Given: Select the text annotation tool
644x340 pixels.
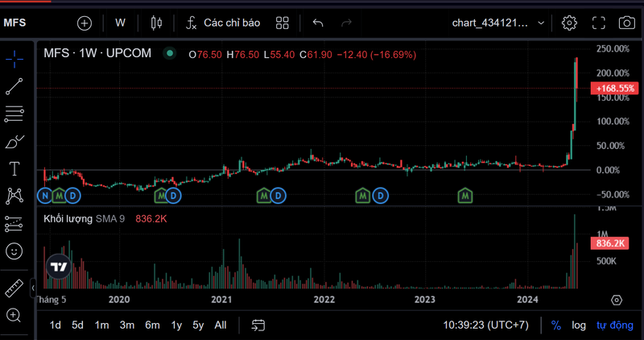Looking at the screenshot, I should click(14, 168).
